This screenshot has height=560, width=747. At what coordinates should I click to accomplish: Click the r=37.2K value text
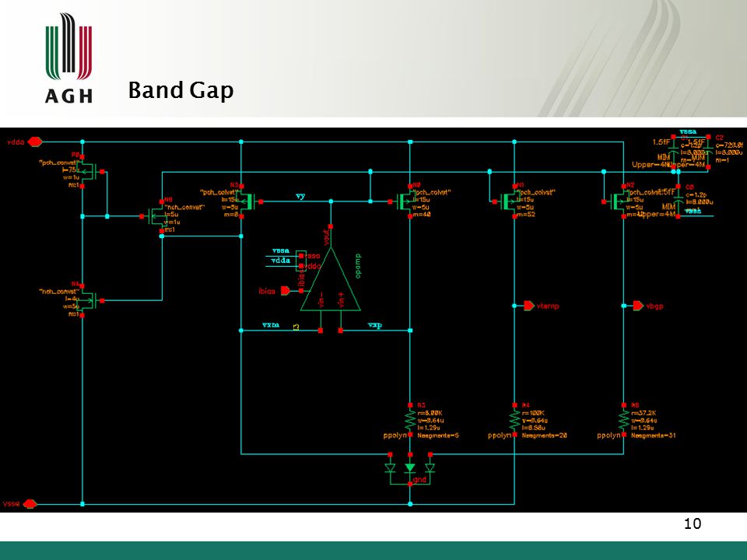644,413
